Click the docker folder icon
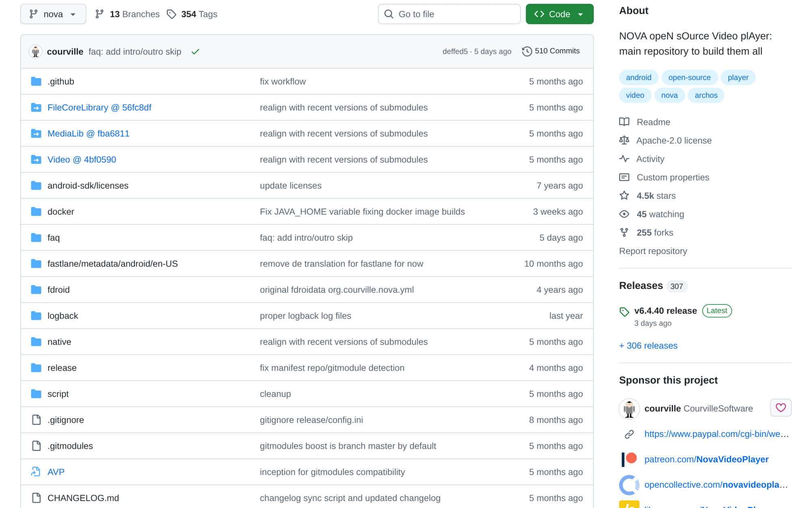Screen dimensions: 812x508 coord(36,212)
